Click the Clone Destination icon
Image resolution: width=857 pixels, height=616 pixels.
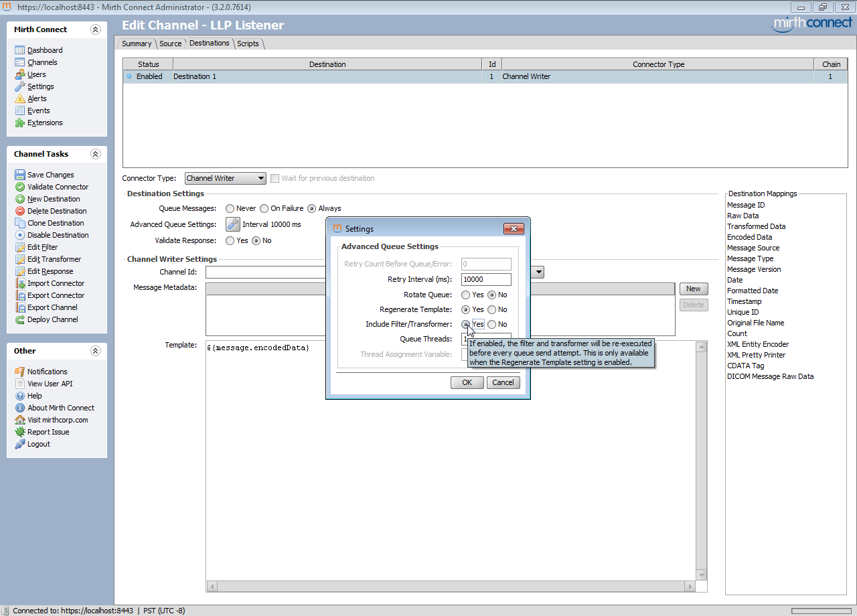tap(20, 223)
